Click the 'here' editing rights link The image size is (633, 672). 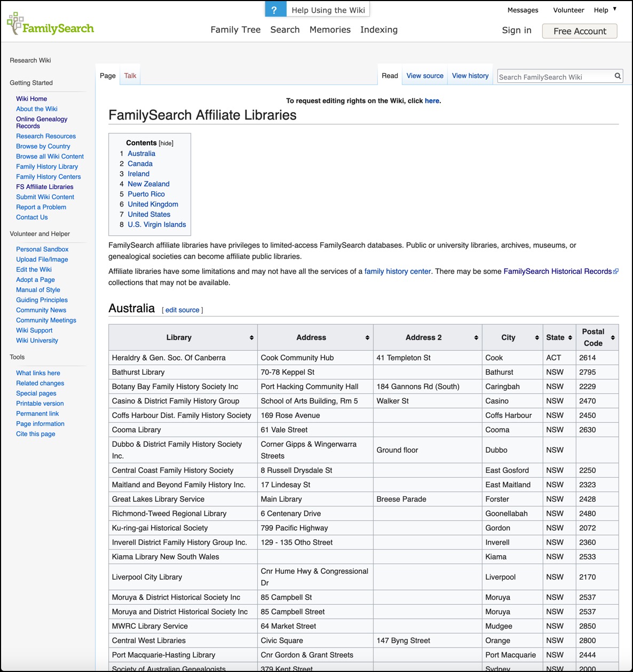432,101
